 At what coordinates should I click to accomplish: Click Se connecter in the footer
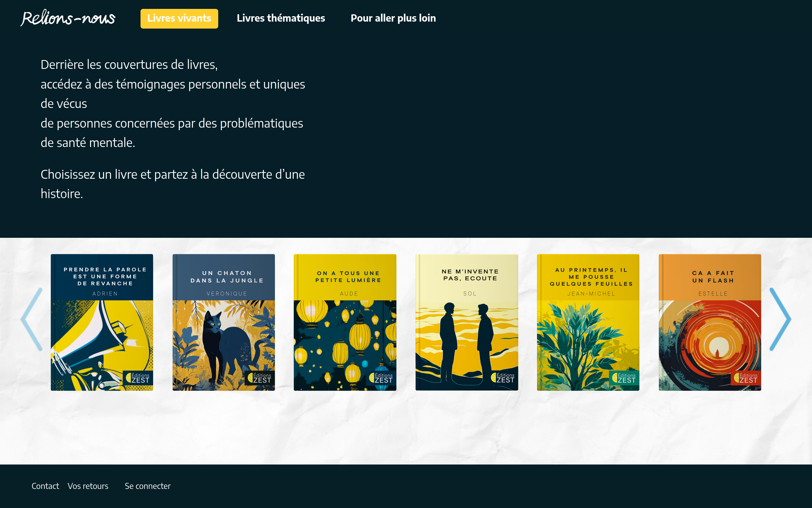[147, 486]
